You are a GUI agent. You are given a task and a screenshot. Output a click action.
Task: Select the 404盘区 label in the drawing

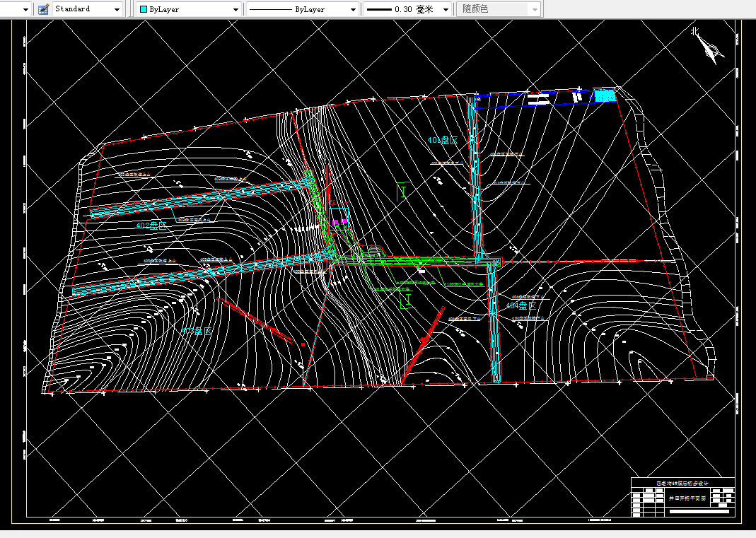coord(521,305)
